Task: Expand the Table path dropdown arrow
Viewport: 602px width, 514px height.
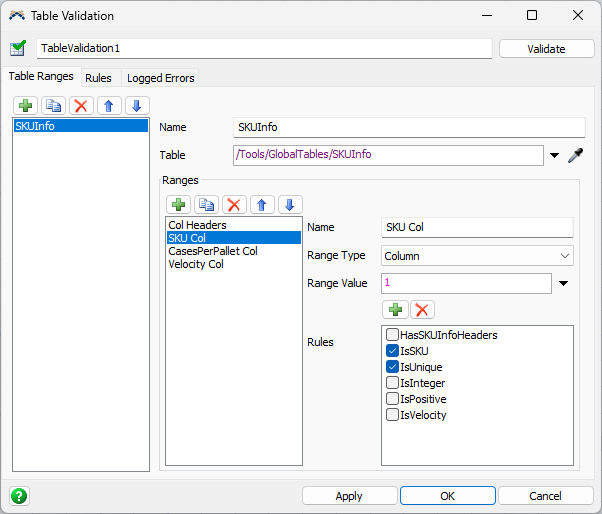Action: pyautogui.click(x=555, y=155)
